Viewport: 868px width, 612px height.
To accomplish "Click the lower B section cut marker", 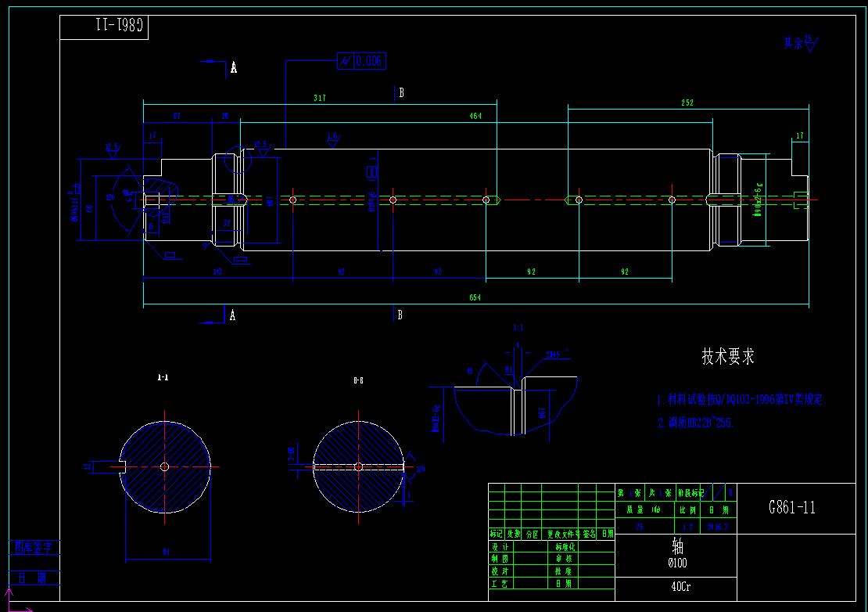I will pyautogui.click(x=398, y=314).
